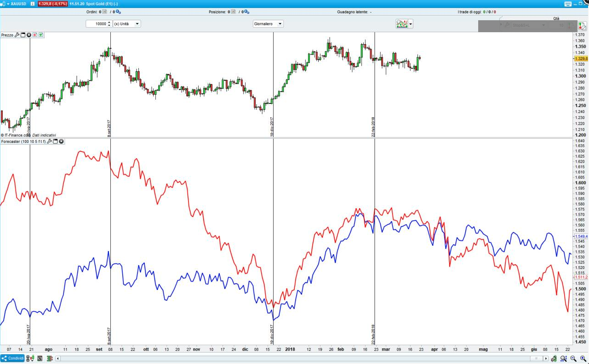This screenshot has width=589, height=364.
Task: Click the candlestick icon in the title bar
Action: (3, 4)
